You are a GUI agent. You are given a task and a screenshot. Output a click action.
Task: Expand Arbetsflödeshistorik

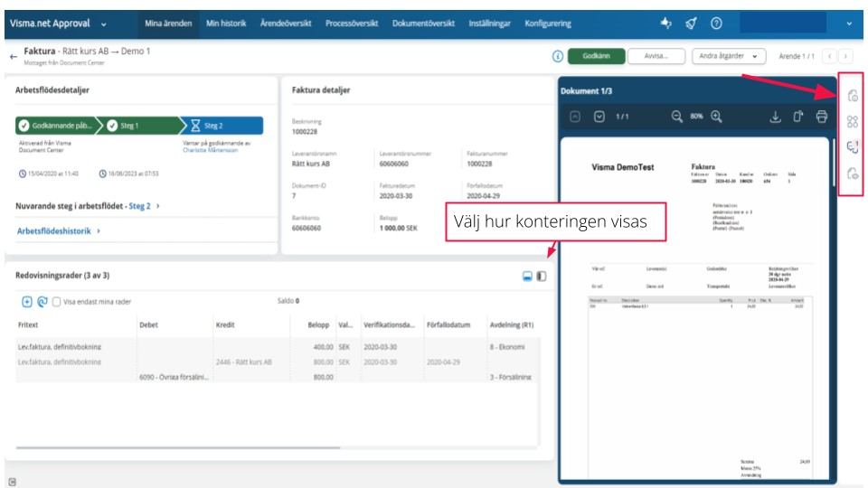pyautogui.click(x=58, y=231)
